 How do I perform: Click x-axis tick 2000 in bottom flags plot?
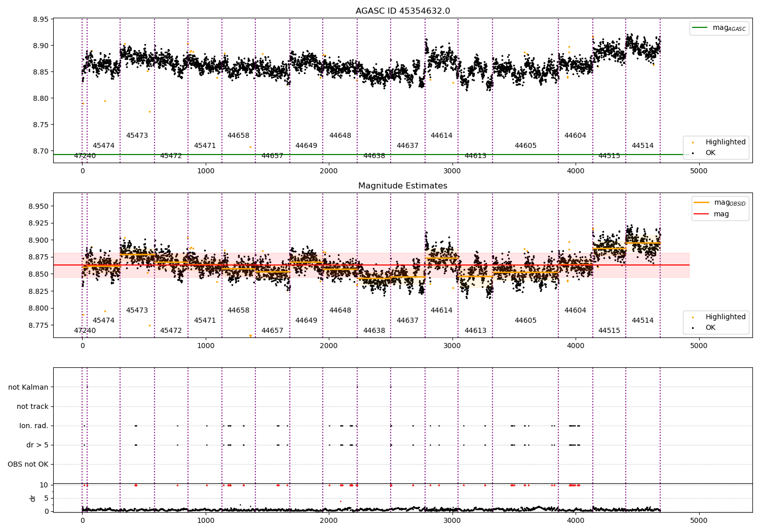329,520
